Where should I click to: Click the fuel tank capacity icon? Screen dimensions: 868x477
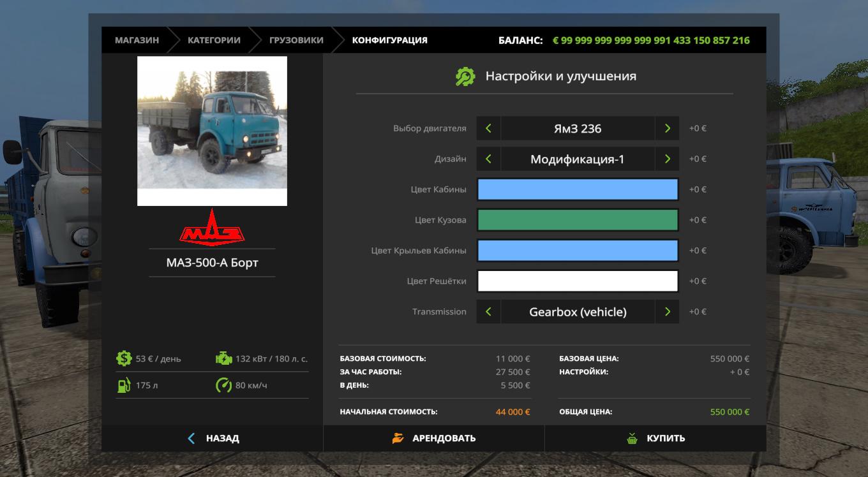[x=124, y=385]
